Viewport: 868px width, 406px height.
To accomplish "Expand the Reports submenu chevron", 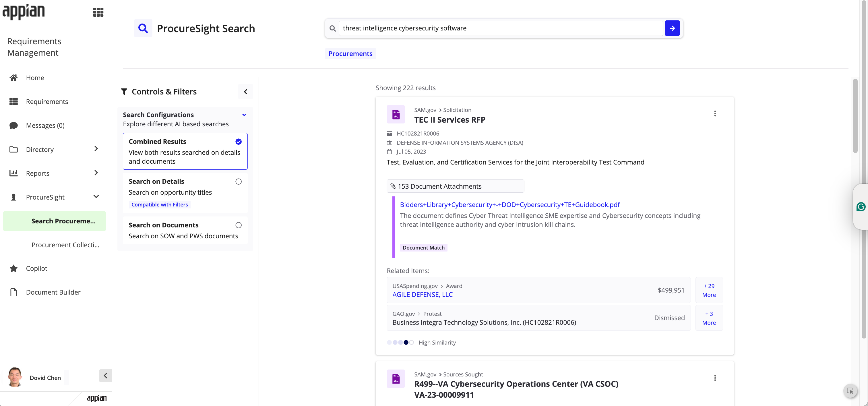I will 96,173.
